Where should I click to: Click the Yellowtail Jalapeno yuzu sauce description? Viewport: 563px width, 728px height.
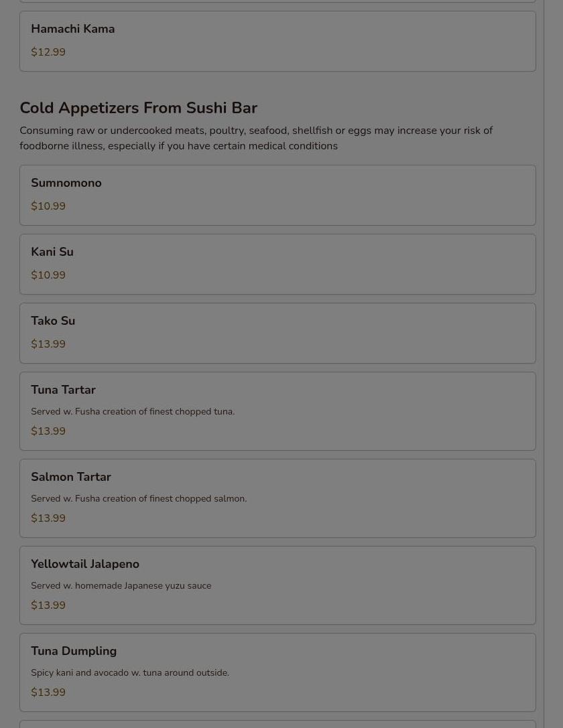click(121, 586)
